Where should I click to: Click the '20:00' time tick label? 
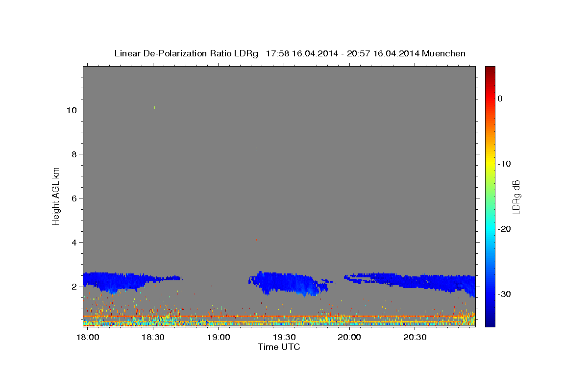349,338
